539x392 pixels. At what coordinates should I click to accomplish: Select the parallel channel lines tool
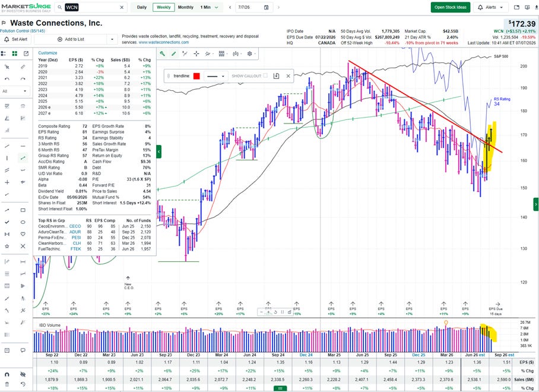[7, 170]
